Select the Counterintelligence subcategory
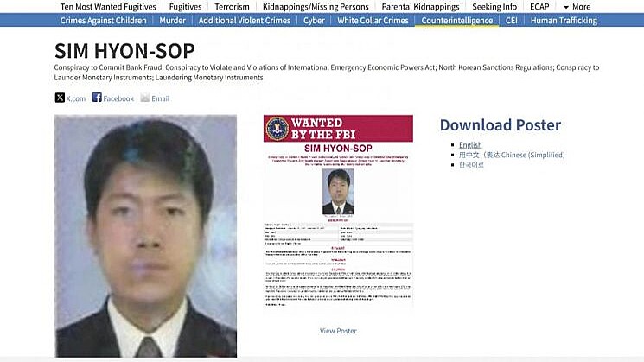The width and height of the screenshot is (644, 362). click(456, 21)
